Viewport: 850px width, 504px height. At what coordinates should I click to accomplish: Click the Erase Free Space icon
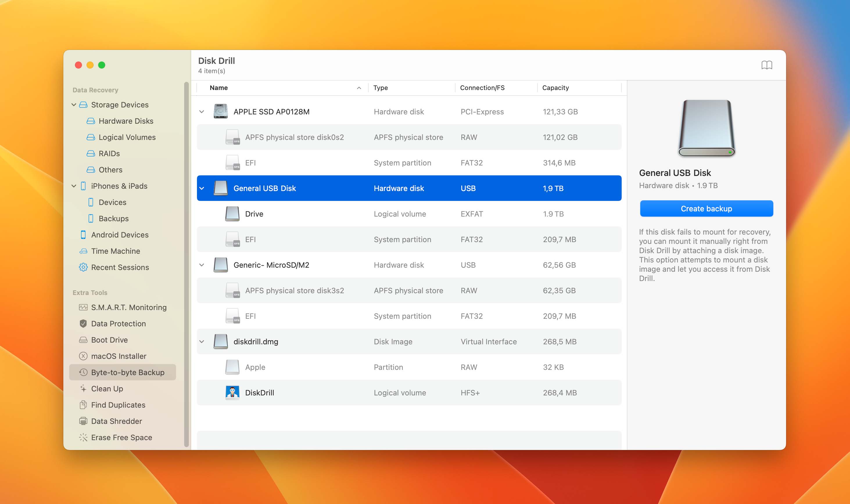[x=83, y=438]
